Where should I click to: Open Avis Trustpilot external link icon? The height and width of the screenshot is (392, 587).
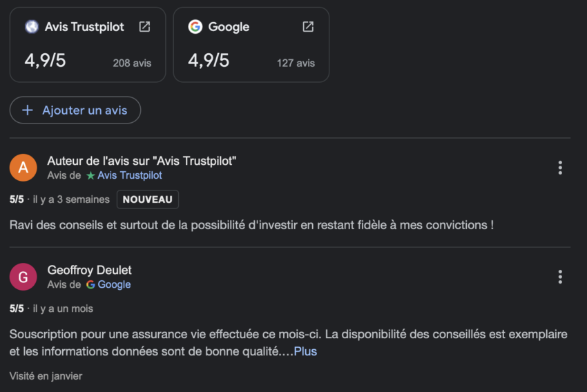pyautogui.click(x=144, y=27)
